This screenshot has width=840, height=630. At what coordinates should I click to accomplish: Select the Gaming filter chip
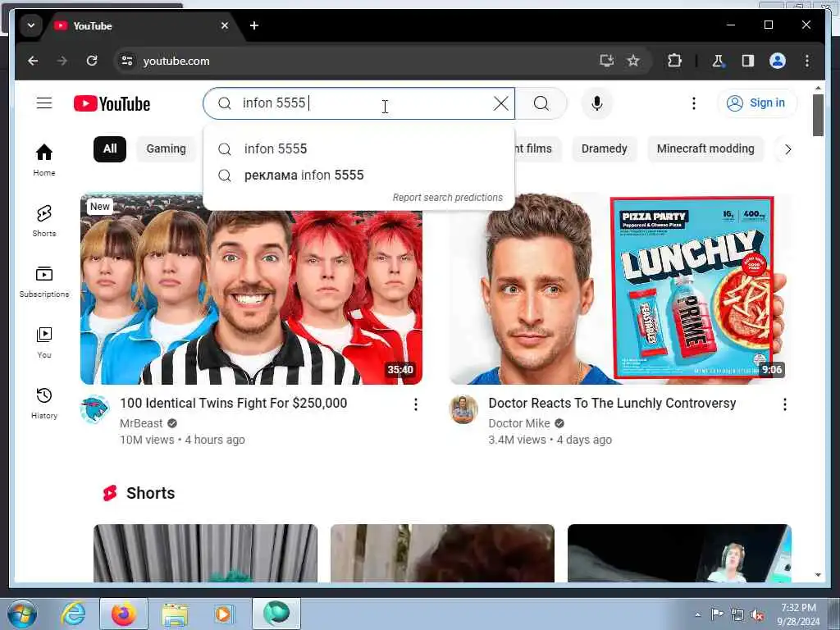pyautogui.click(x=166, y=149)
